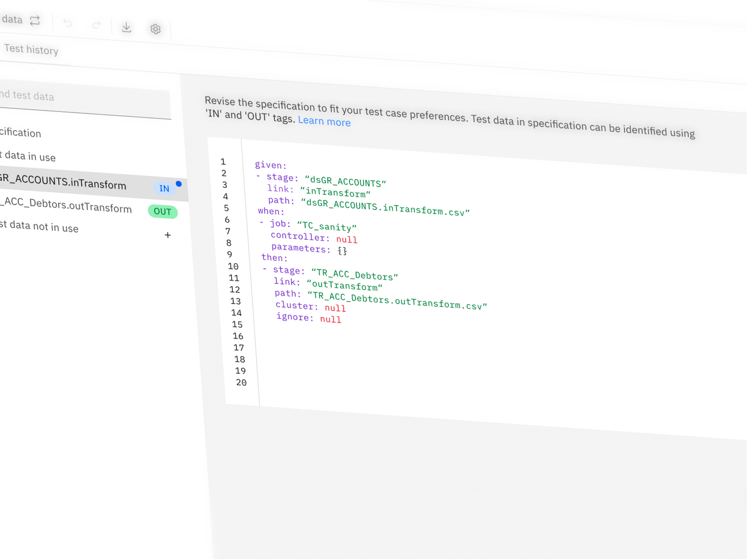Click the job "TC_sanity" code line
This screenshot has height=560, width=747.
pos(308,225)
